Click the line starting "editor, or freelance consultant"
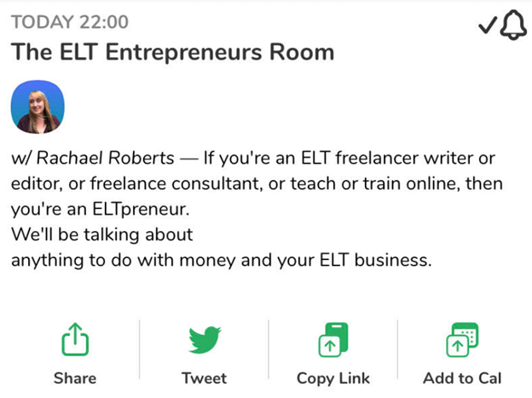The height and width of the screenshot is (398, 532). (257, 184)
